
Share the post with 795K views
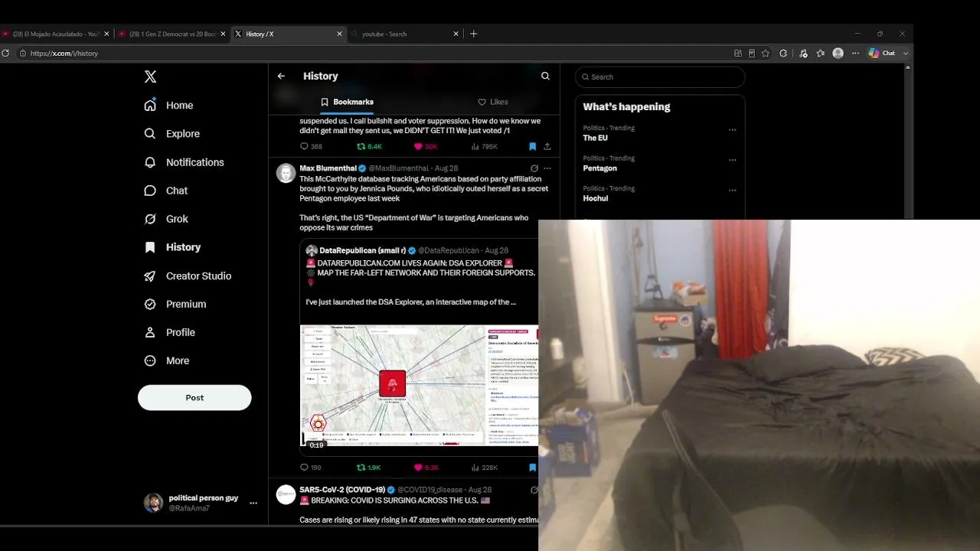547,146
